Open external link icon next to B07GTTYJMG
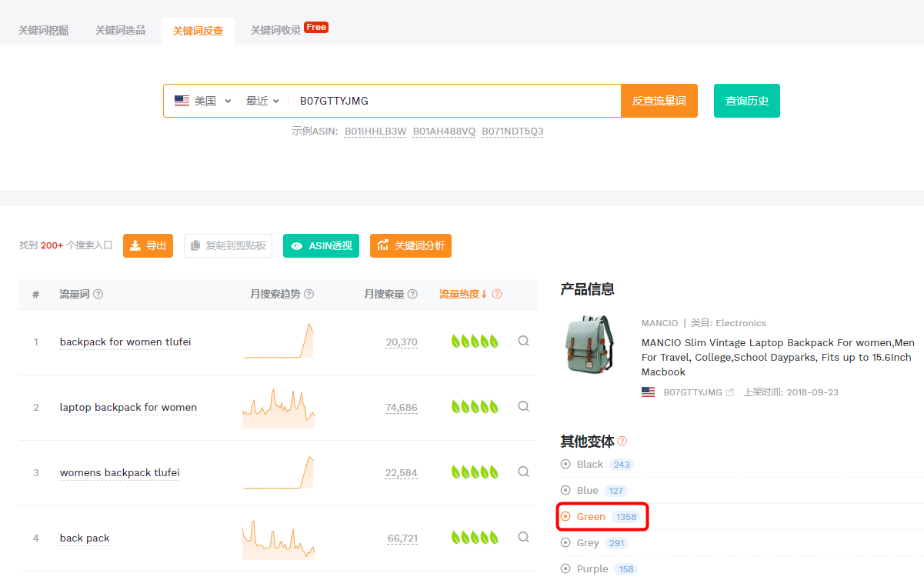The height and width of the screenshot is (580, 924). pos(730,392)
